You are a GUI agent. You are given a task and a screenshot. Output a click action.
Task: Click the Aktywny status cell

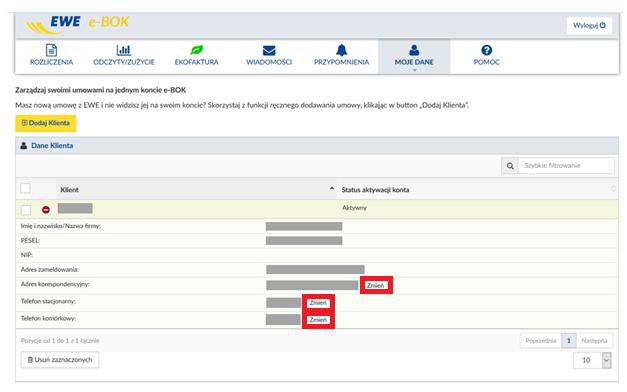point(354,208)
